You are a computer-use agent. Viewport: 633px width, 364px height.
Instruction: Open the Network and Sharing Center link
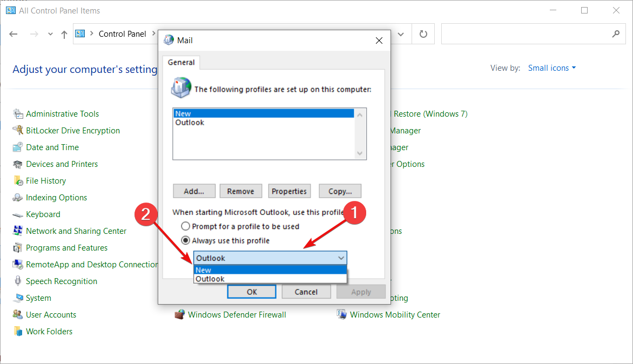click(76, 231)
